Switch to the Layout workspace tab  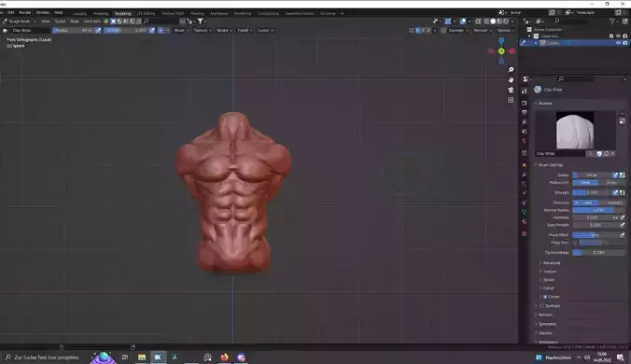point(79,13)
